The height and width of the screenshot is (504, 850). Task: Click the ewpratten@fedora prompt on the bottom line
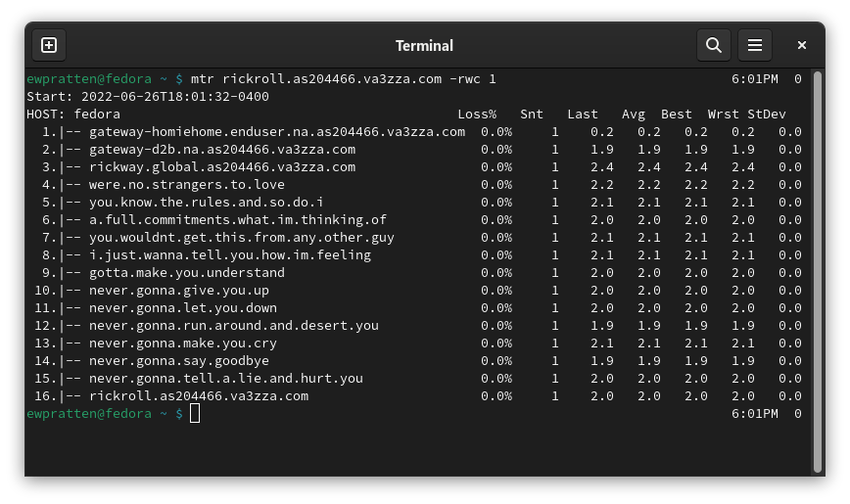(88, 414)
